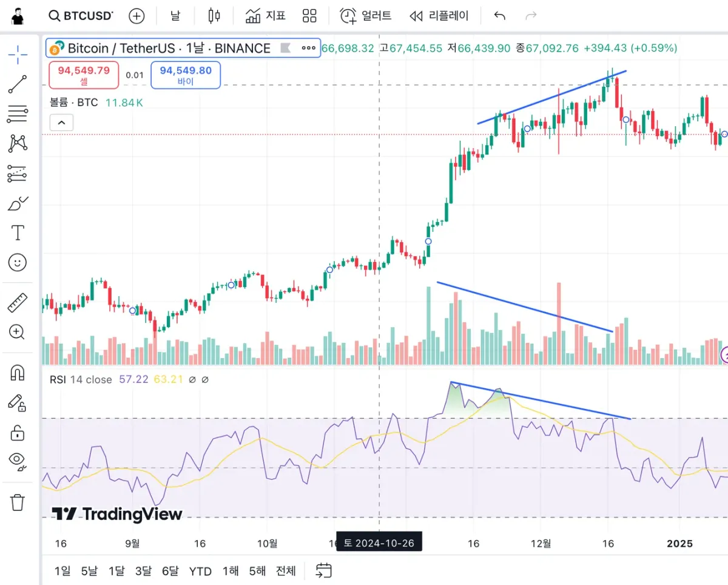Collapse the indicator legend chevron

[x=61, y=123]
